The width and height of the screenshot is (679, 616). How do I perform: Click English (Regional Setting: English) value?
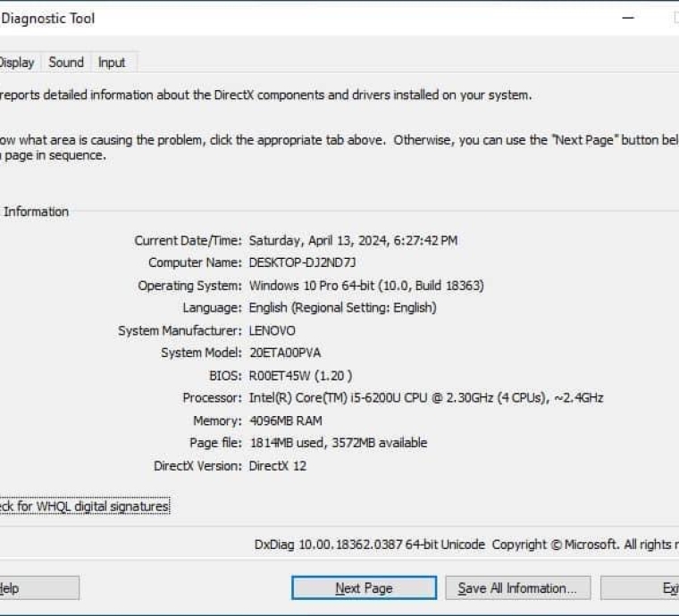point(342,308)
